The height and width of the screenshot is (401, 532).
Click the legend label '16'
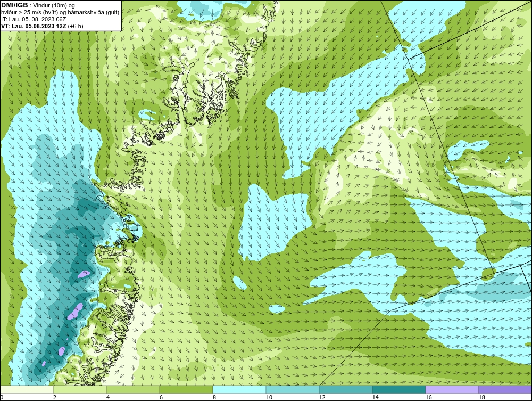point(428,397)
